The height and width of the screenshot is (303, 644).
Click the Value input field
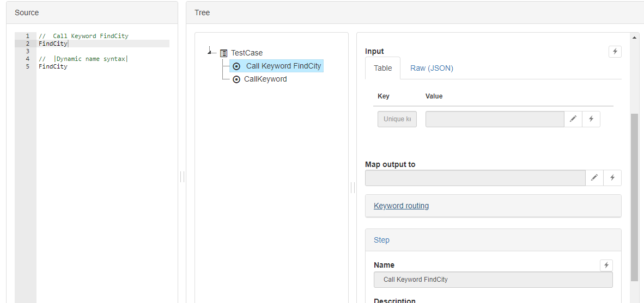(495, 119)
